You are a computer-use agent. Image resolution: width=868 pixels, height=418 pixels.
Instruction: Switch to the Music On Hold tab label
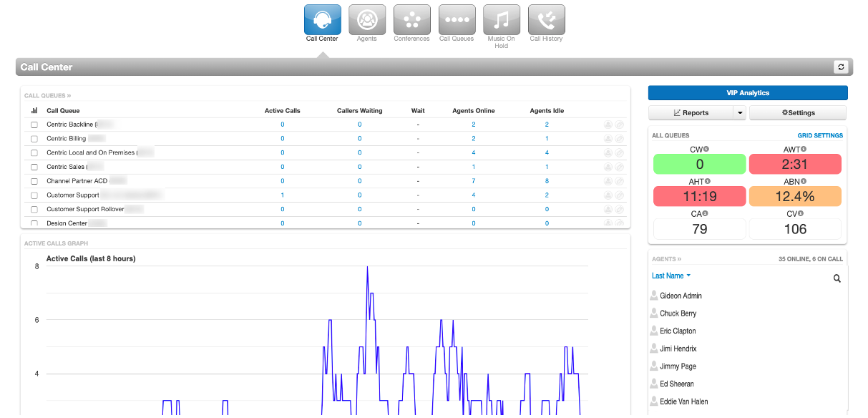click(502, 42)
